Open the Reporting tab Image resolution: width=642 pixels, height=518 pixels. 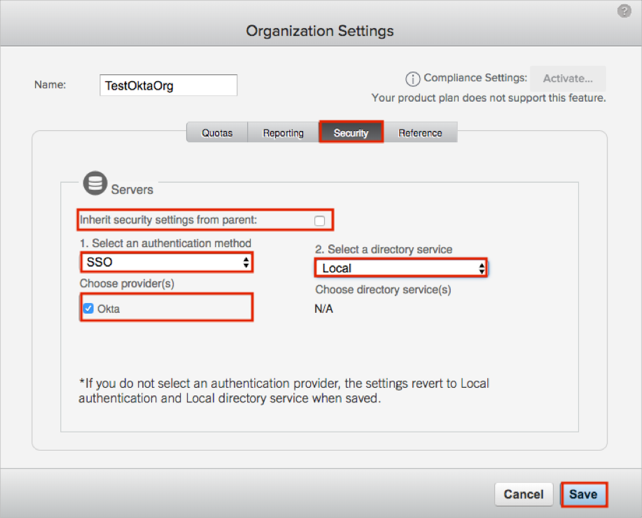[x=283, y=133]
